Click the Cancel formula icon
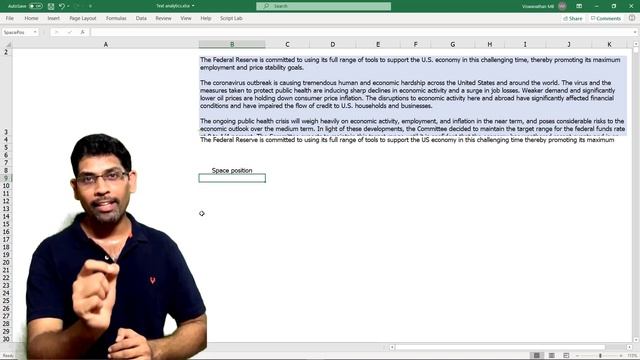The image size is (640, 360). click(56, 32)
